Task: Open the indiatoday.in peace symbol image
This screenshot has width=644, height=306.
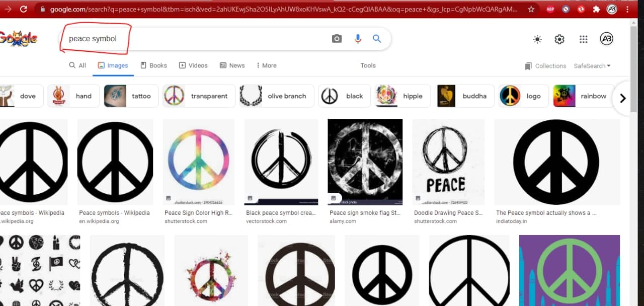Action: coord(557,162)
